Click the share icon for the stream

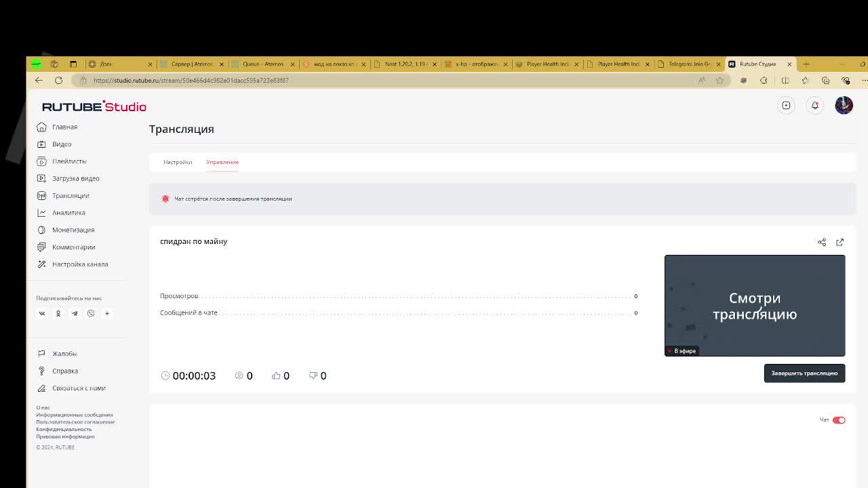tap(822, 242)
